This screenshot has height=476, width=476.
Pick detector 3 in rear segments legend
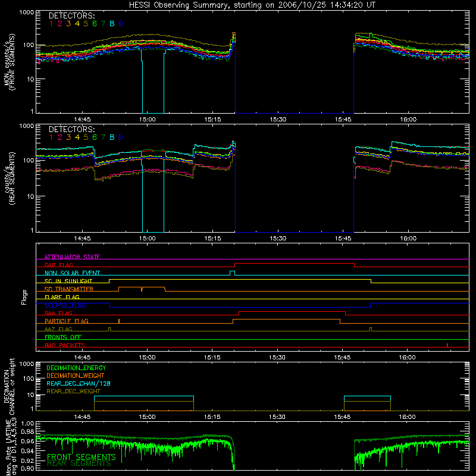(68, 137)
